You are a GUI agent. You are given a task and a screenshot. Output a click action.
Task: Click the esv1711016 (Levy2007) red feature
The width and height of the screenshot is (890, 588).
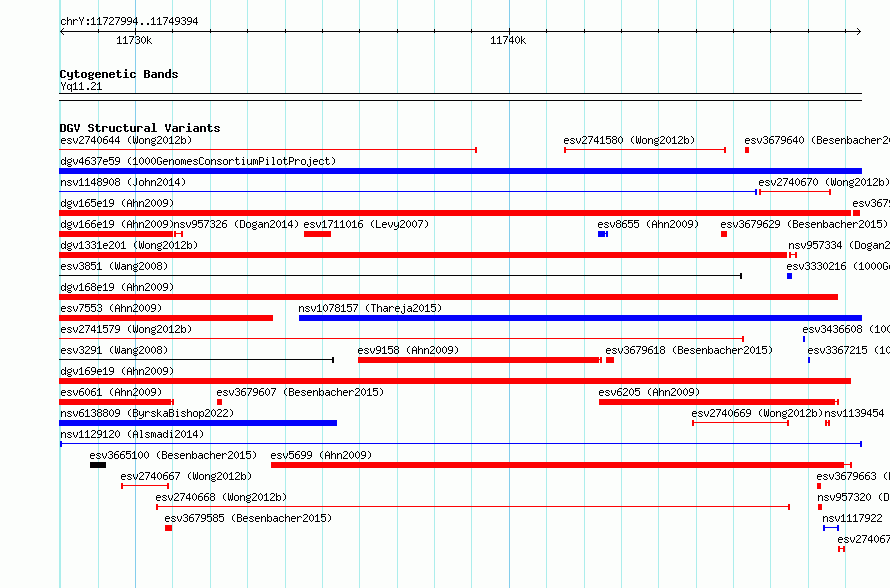pyautogui.click(x=317, y=234)
